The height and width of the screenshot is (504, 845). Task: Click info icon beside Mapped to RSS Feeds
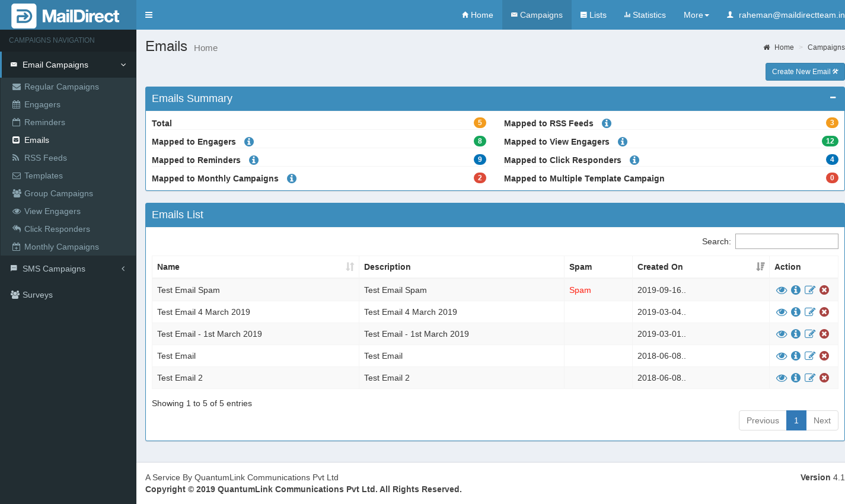click(x=607, y=123)
